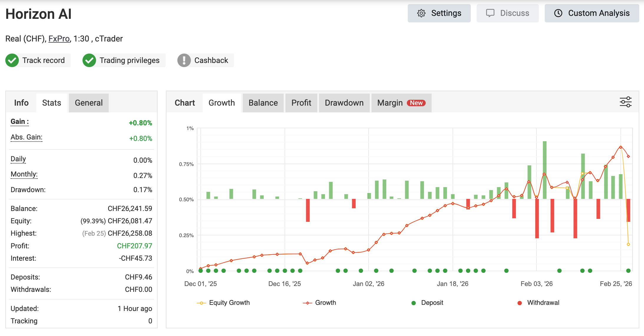
Task: Click the Discuss speech bubble icon
Action: tap(490, 13)
